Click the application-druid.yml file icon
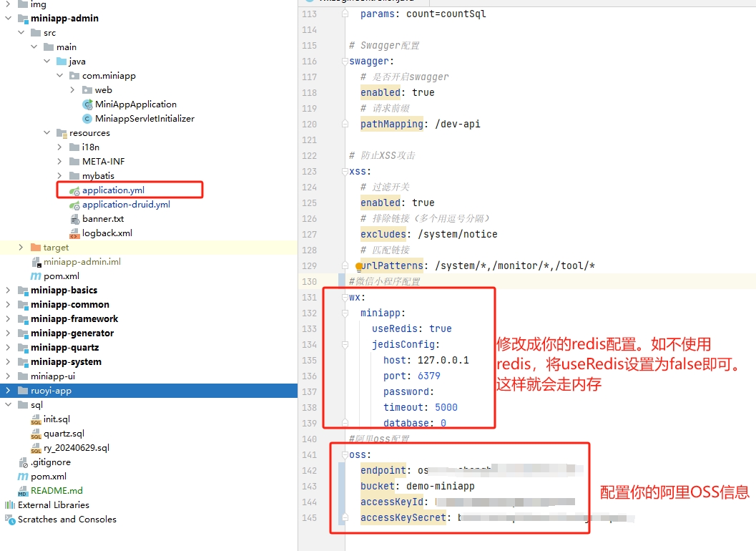Image resolution: width=756 pixels, height=551 pixels. [x=74, y=205]
